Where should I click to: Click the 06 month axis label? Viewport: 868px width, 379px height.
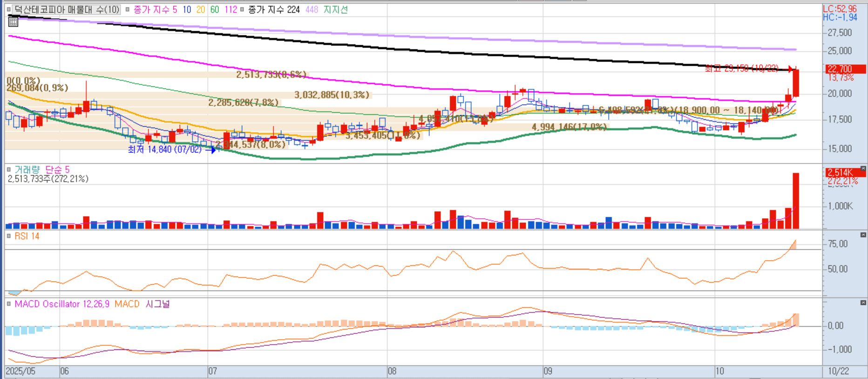64,371
